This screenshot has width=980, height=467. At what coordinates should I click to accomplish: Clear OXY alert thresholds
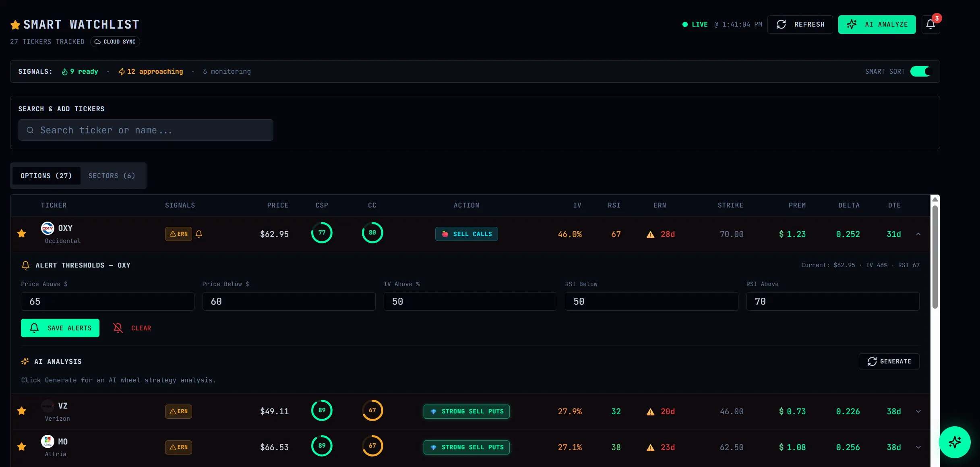click(x=132, y=328)
